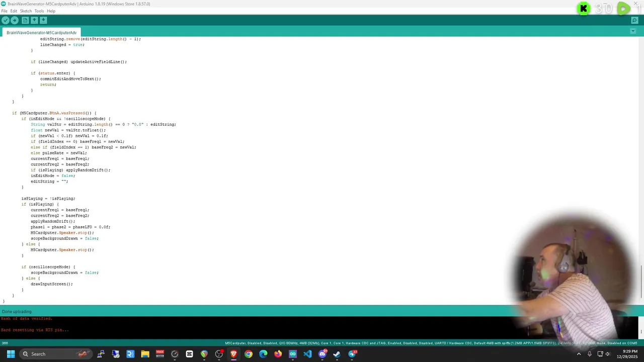Click the line 'drawInputScreen();'

click(x=52, y=284)
